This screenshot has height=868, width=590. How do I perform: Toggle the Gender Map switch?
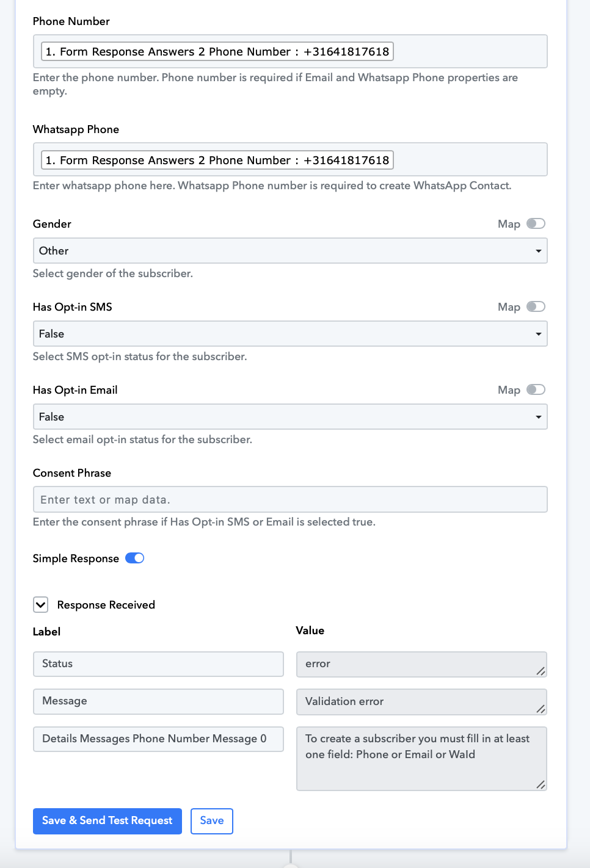(x=536, y=224)
